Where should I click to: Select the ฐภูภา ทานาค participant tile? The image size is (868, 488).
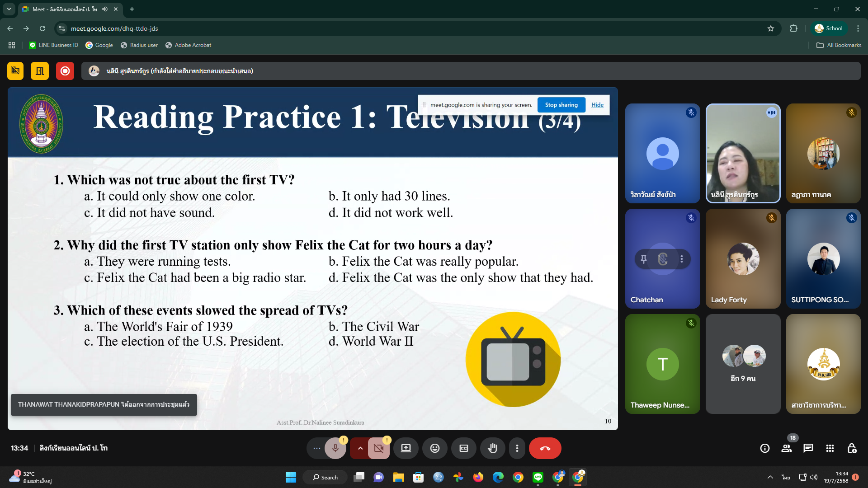coord(823,153)
